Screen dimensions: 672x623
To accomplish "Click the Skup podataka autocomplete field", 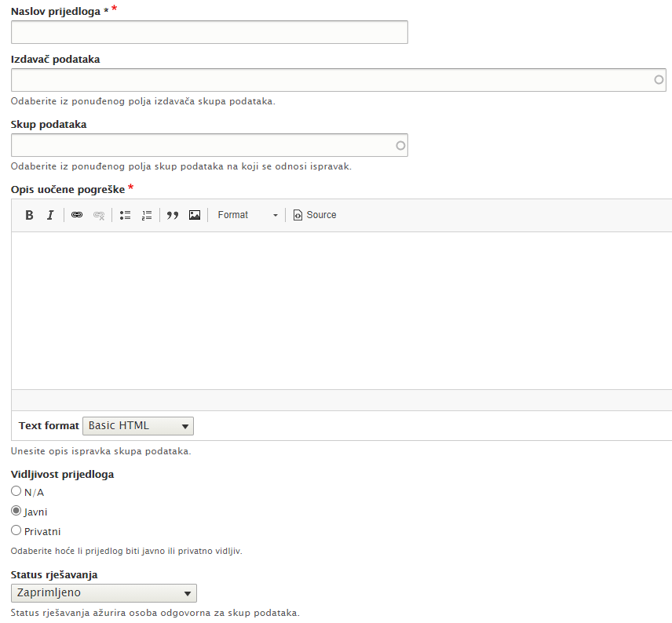I will point(204,145).
